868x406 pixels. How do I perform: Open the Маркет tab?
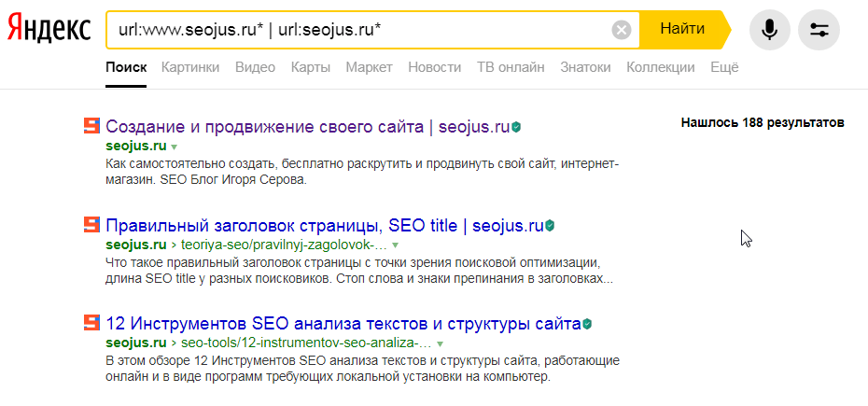pyautogui.click(x=370, y=67)
